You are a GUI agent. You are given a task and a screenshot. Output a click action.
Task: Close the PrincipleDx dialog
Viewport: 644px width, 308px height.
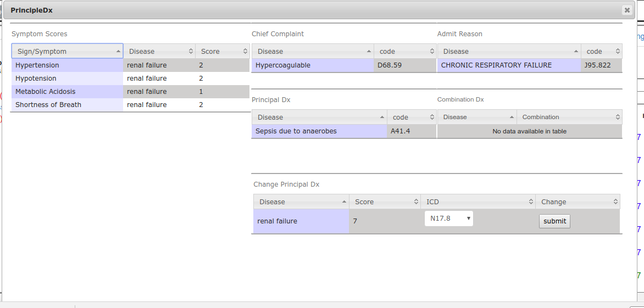[x=626, y=10]
